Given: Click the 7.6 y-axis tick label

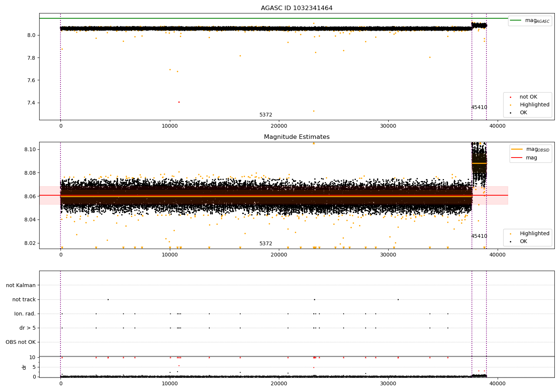Looking at the screenshot, I should [x=31, y=80].
